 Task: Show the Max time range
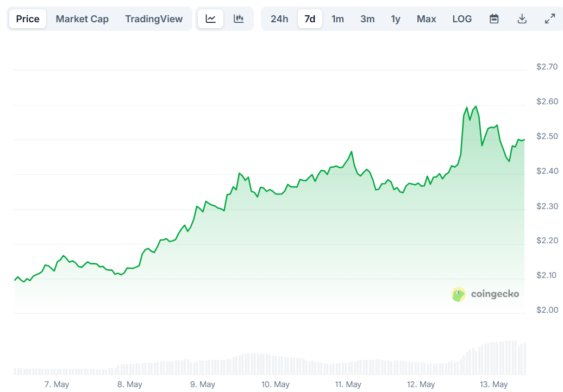click(426, 18)
